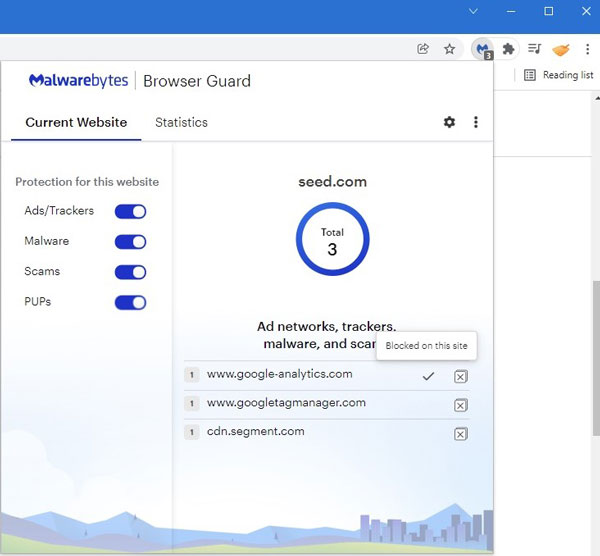Click the Malwarebytes Browser Guard extension icon
Screen dimensions: 600x556
coord(483,49)
